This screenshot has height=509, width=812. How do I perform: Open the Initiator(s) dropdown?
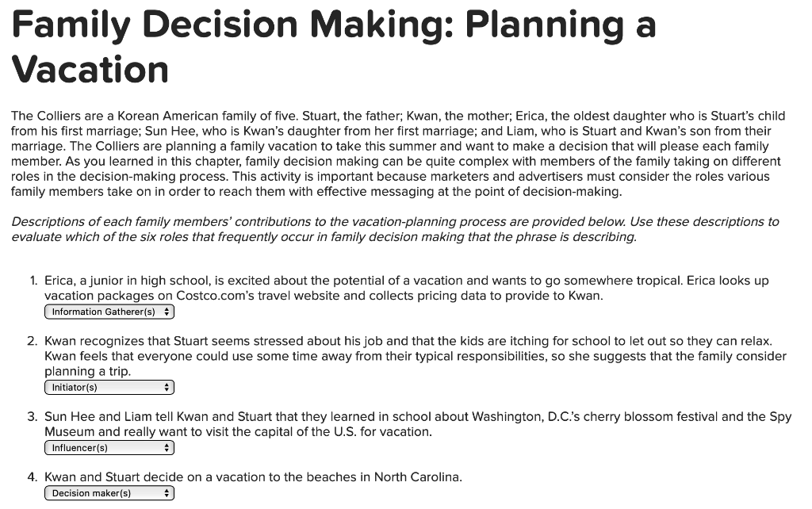click(x=109, y=387)
